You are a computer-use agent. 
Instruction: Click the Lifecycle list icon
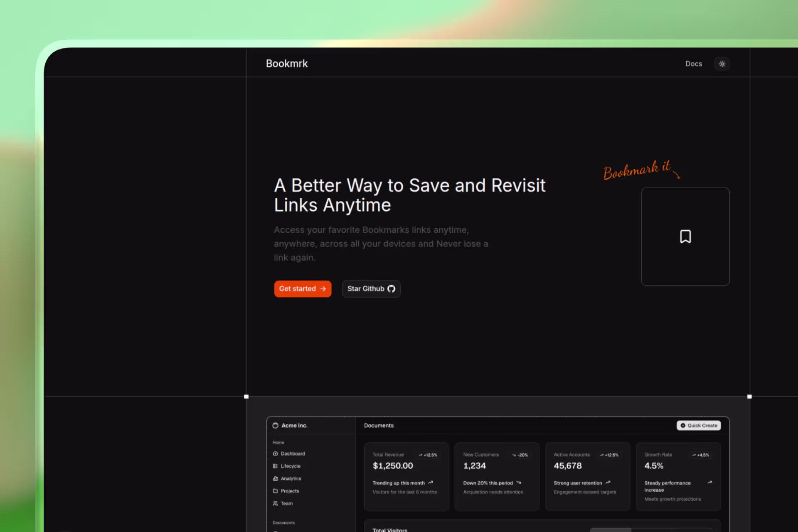tap(275, 466)
